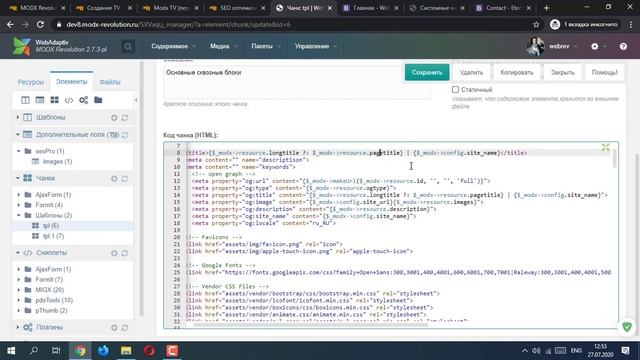Collapse the seoPro category
This screenshot has height=360, width=640.
(x=19, y=151)
